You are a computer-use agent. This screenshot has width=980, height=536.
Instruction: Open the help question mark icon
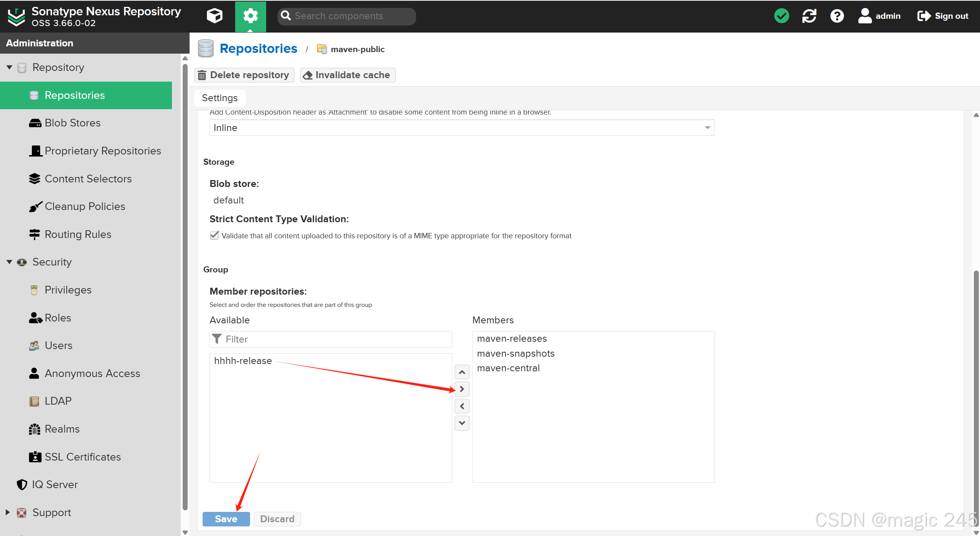(837, 16)
